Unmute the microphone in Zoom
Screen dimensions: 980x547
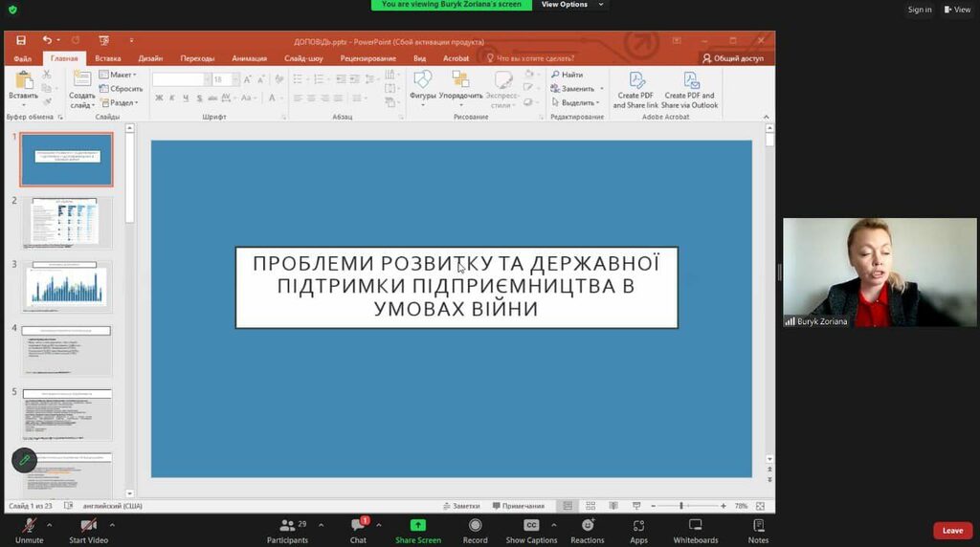29,526
